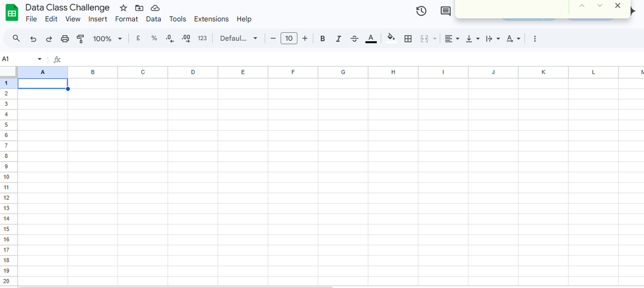Star the Data Class Challenge document
This screenshot has width=644, height=288.
tap(123, 8)
